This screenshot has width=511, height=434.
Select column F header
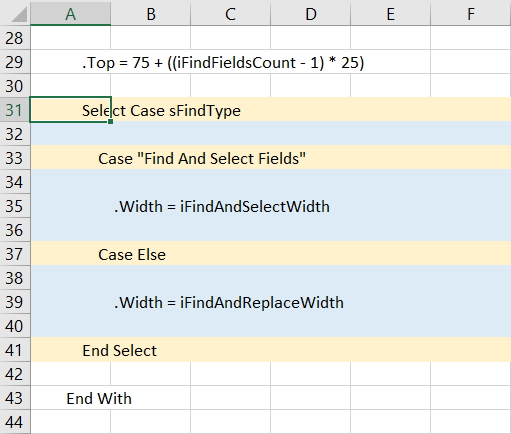point(471,13)
